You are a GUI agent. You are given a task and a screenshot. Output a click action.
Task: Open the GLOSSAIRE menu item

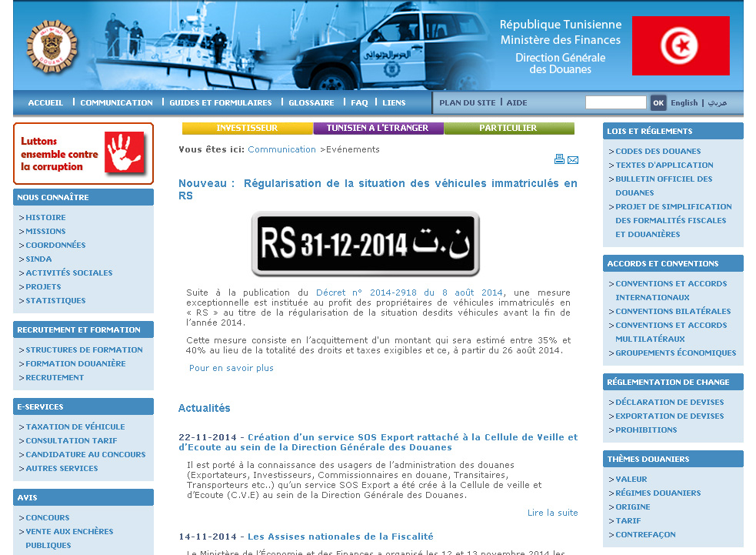311,103
